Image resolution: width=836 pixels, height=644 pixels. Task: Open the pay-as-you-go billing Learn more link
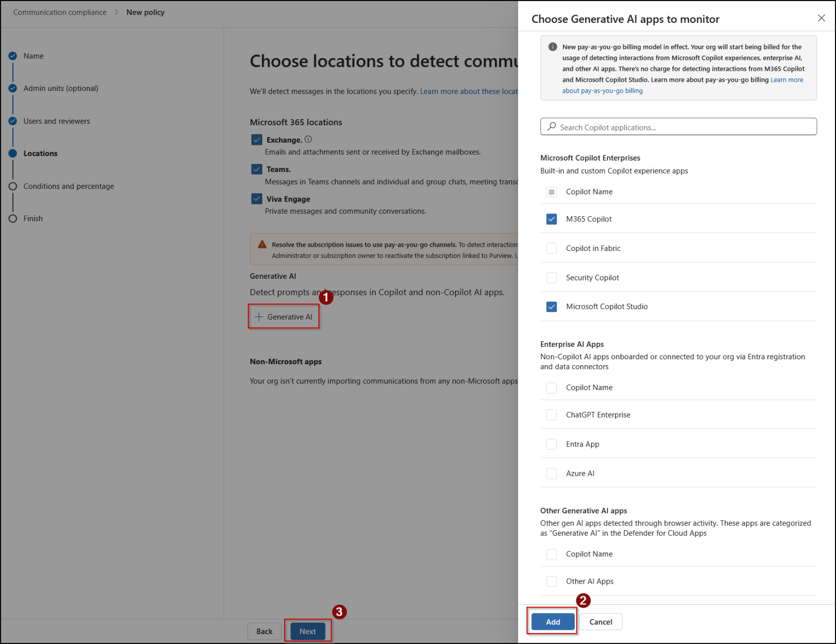tap(787, 79)
